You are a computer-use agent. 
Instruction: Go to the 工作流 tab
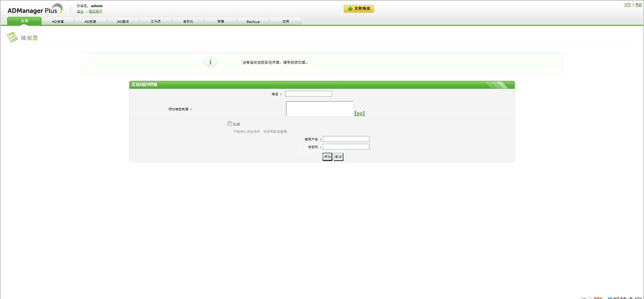(x=155, y=21)
